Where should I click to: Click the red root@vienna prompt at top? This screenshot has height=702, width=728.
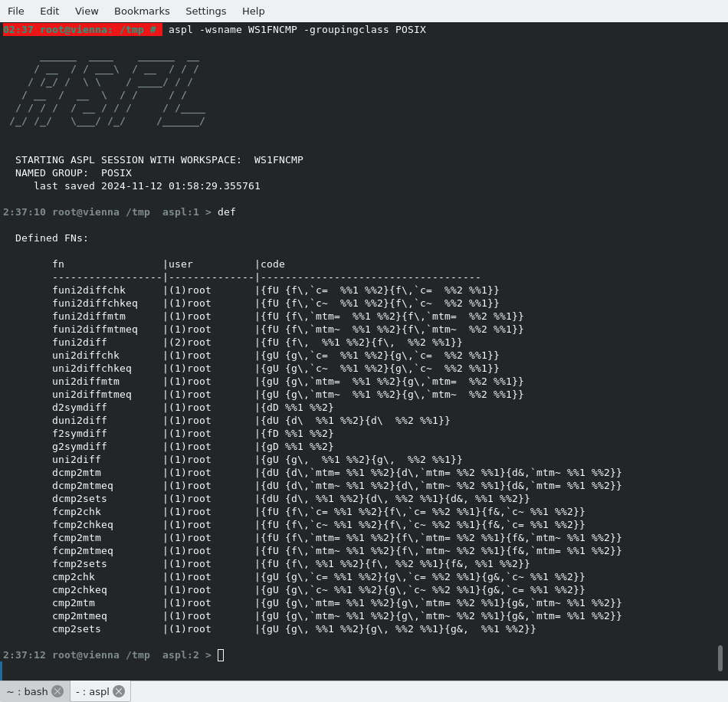[x=82, y=30]
